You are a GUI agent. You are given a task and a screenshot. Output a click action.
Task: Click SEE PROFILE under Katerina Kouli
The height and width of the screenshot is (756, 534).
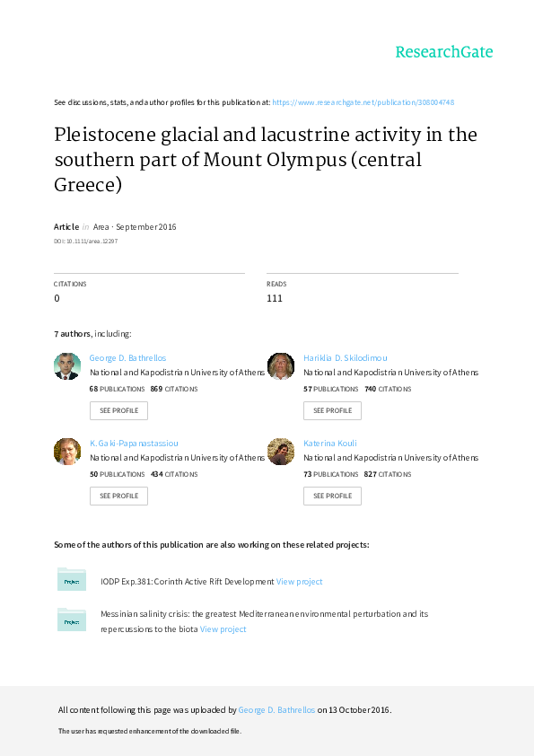pos(332,496)
